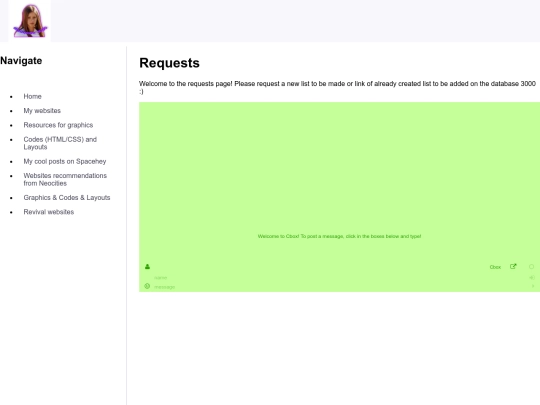Click the profile avatar image in header

(x=30, y=21)
